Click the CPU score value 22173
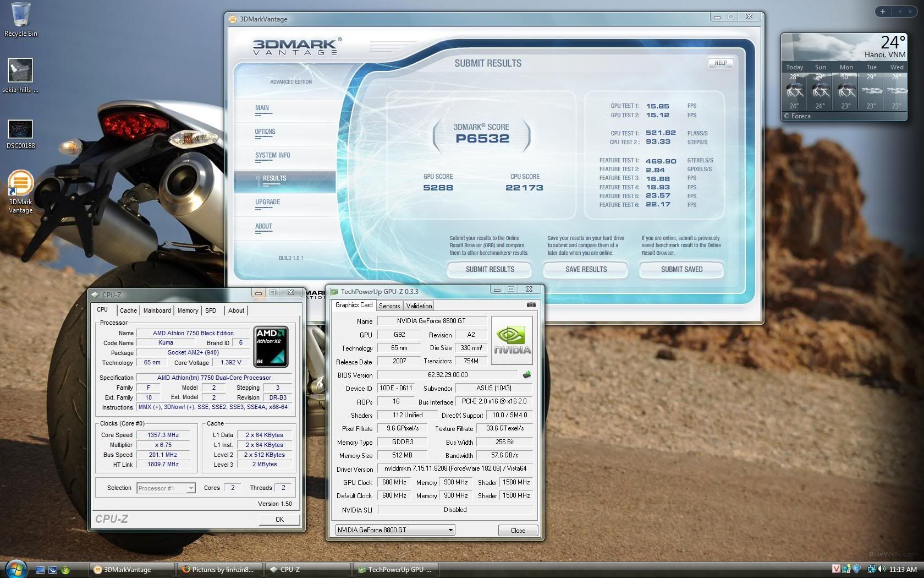This screenshot has width=924, height=578. 524,188
